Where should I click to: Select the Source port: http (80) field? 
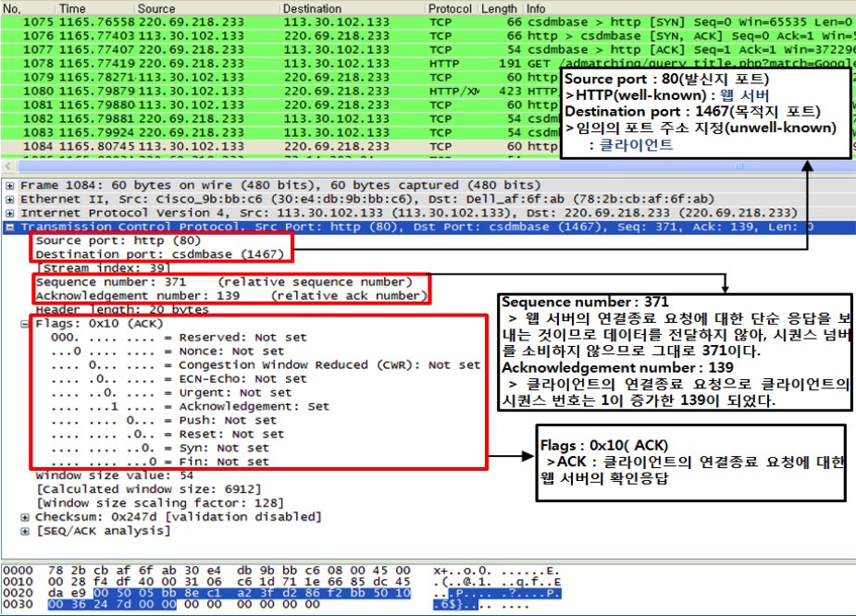point(118,240)
